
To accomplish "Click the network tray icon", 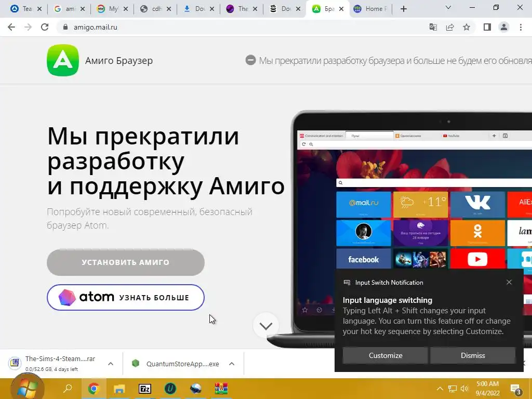I will [453, 389].
